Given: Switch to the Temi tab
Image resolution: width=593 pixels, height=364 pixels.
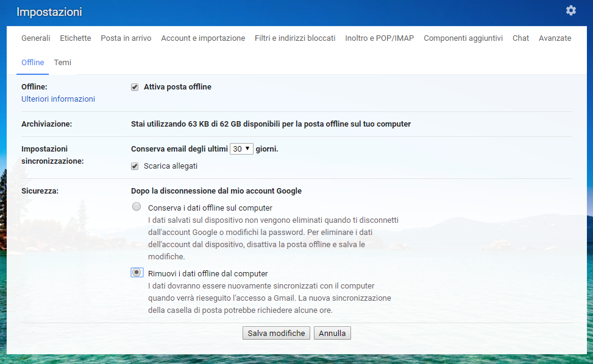Looking at the screenshot, I should (x=62, y=63).
